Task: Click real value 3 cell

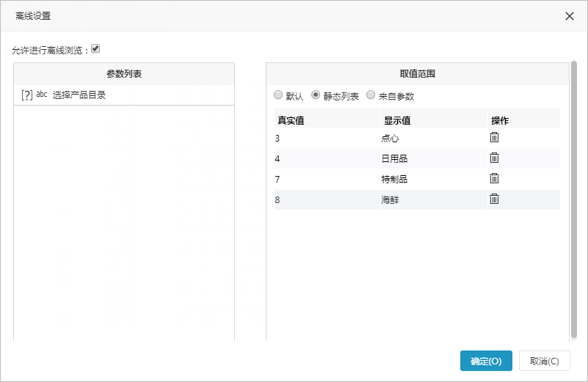Action: click(327, 138)
